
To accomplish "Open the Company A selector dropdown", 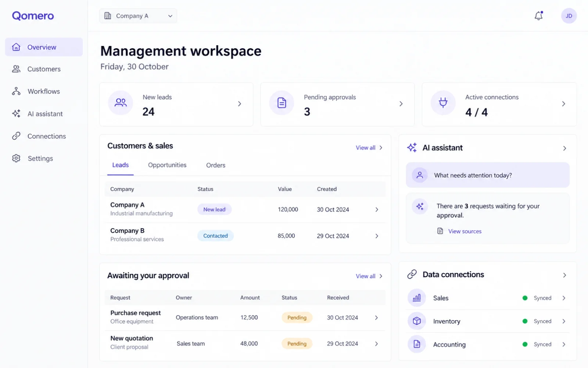I will (x=138, y=16).
